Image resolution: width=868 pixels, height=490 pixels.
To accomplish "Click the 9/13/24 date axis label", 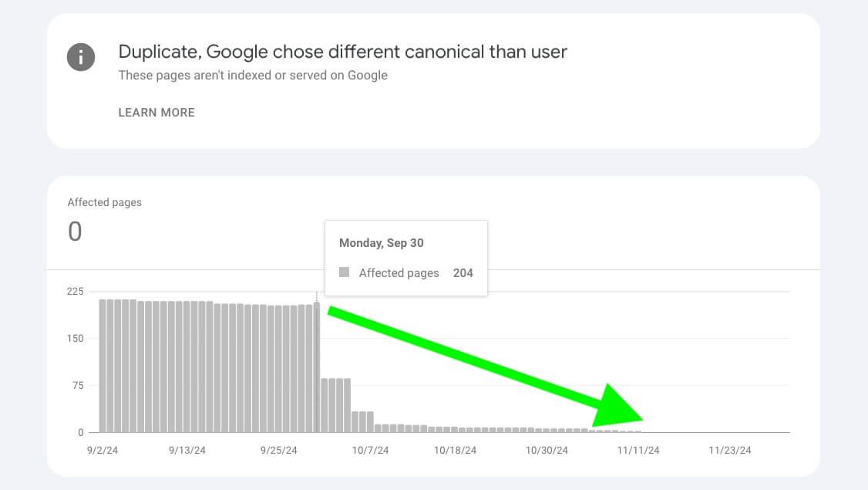I will click(186, 451).
